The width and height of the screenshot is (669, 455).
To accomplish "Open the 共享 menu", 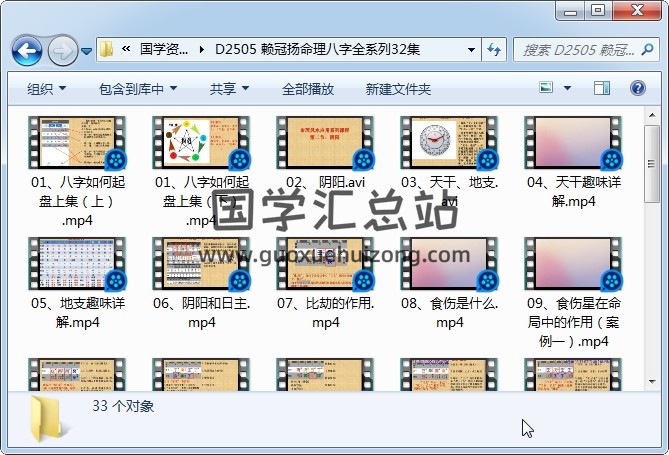I will (229, 89).
